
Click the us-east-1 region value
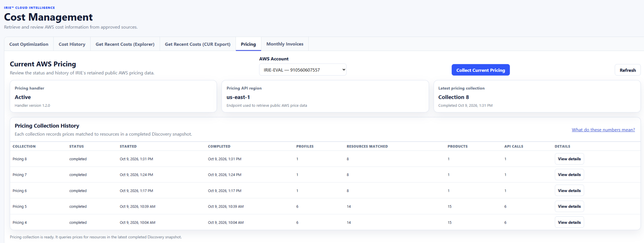tap(238, 97)
